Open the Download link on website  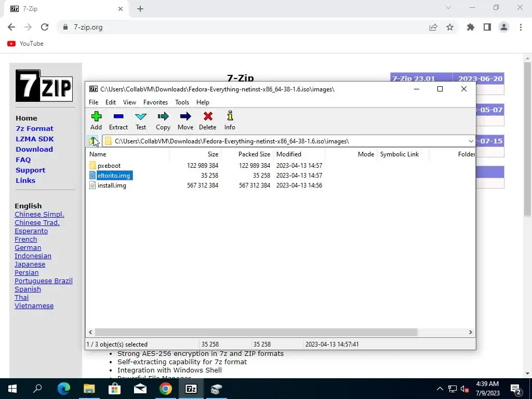[x=34, y=149]
